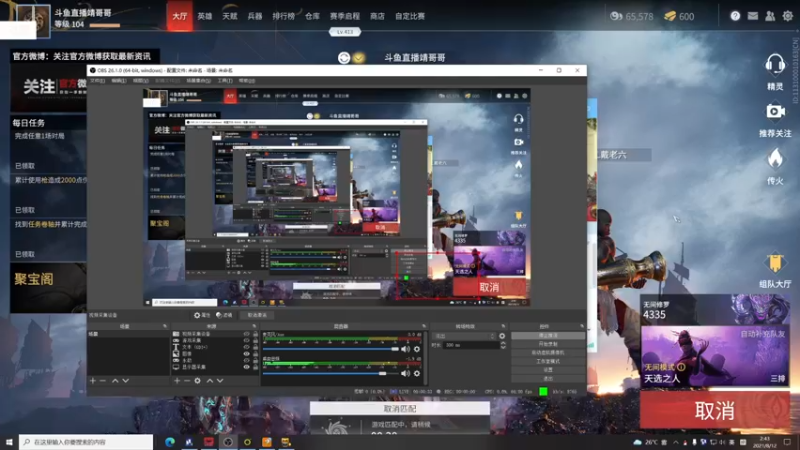The height and width of the screenshot is (450, 800).
Task: Remove source with the minus icon
Action: (x=187, y=381)
